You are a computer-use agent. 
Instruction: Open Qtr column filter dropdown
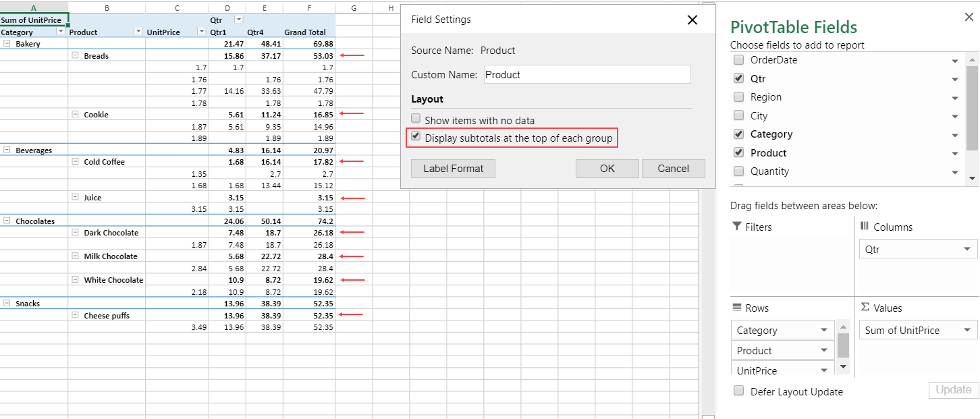pos(238,20)
